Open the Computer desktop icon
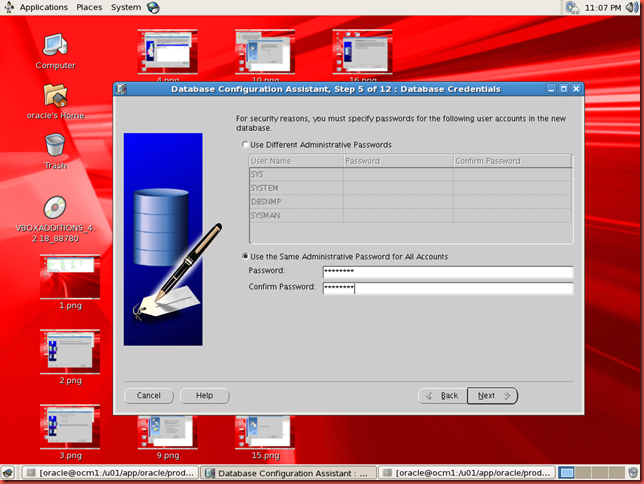644x484 pixels. click(x=55, y=45)
